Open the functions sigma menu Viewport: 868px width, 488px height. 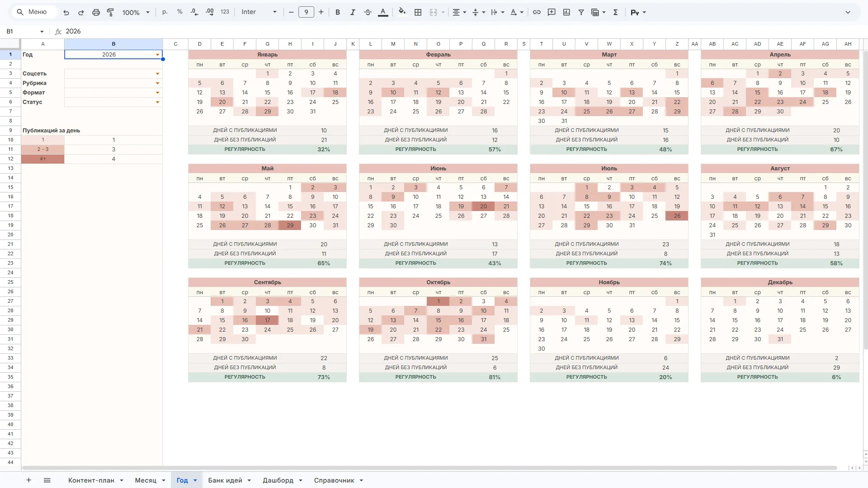[x=615, y=12]
